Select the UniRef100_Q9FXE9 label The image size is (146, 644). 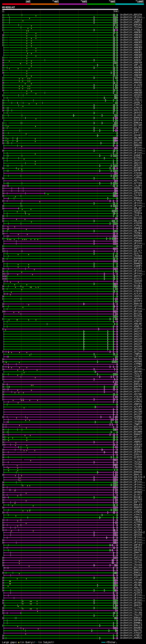(131, 545)
